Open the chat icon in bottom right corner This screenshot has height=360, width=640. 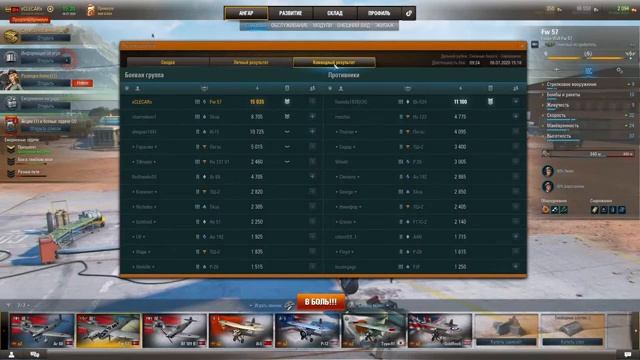click(628, 355)
